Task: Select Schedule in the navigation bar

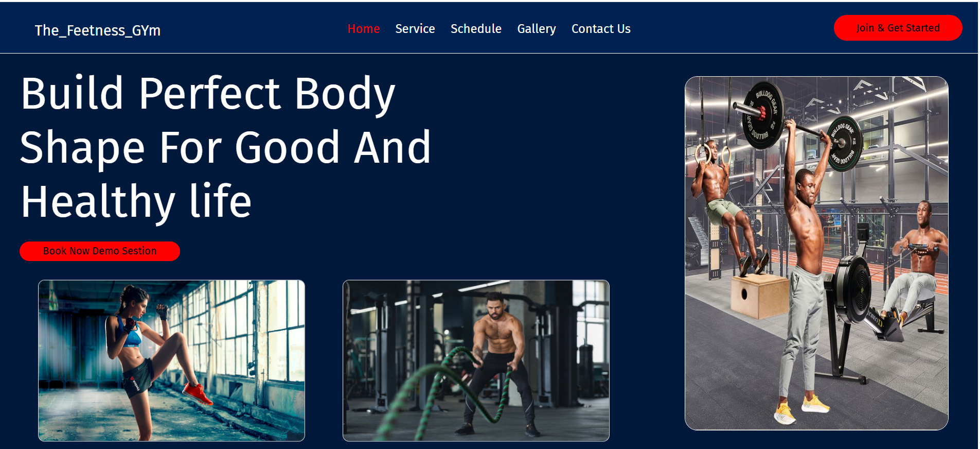Action: point(476,29)
